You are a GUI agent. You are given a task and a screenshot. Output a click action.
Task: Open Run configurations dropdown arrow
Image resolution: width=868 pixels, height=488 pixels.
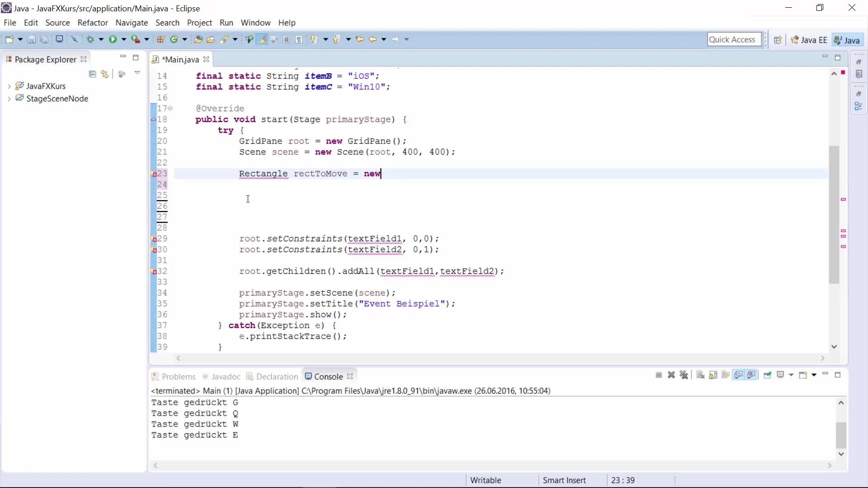[x=124, y=39]
